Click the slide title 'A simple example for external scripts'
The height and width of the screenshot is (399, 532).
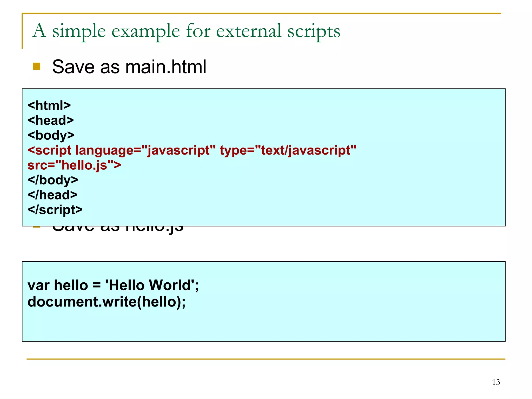pyautogui.click(x=186, y=32)
